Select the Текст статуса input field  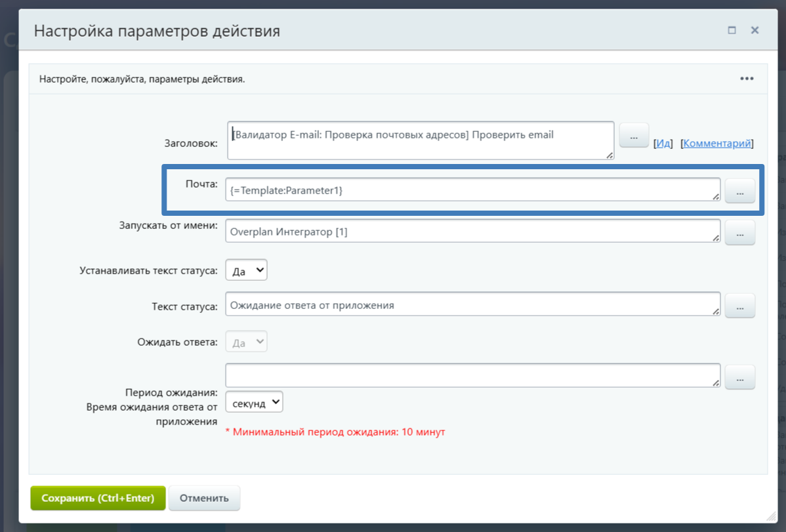[x=472, y=304]
